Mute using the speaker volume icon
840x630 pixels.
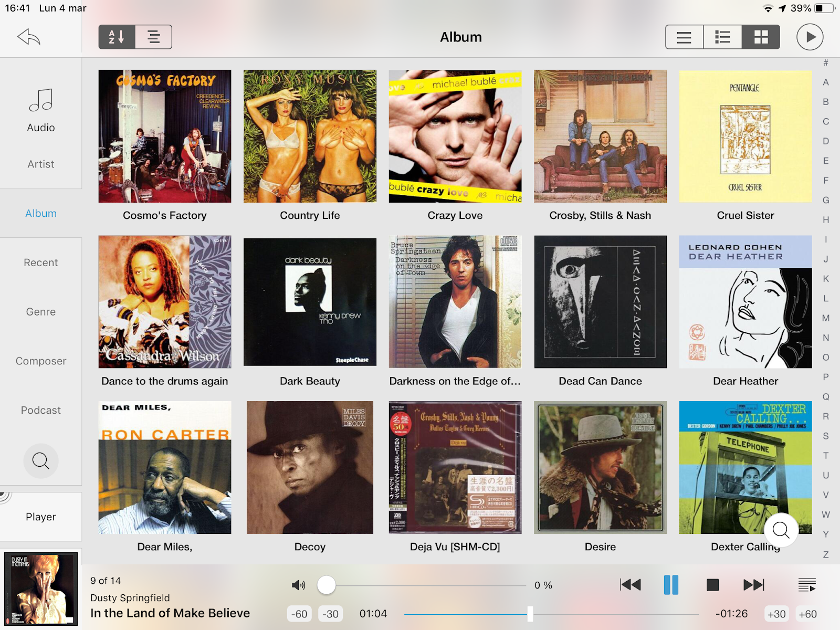[x=298, y=585]
